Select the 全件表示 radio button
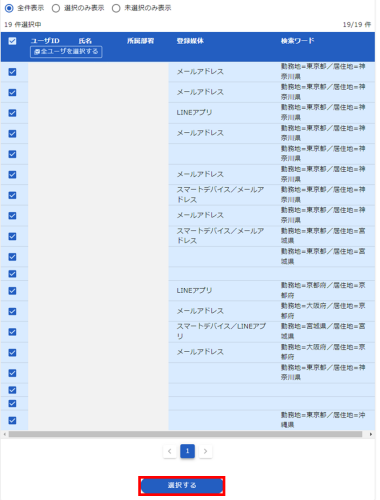Viewport: 380px width, 500px height. [9, 8]
